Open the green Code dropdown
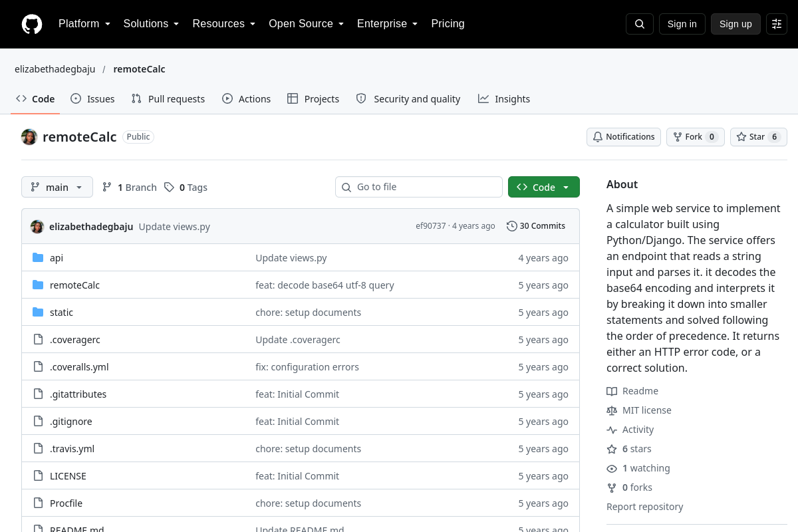The image size is (798, 532). (544, 188)
